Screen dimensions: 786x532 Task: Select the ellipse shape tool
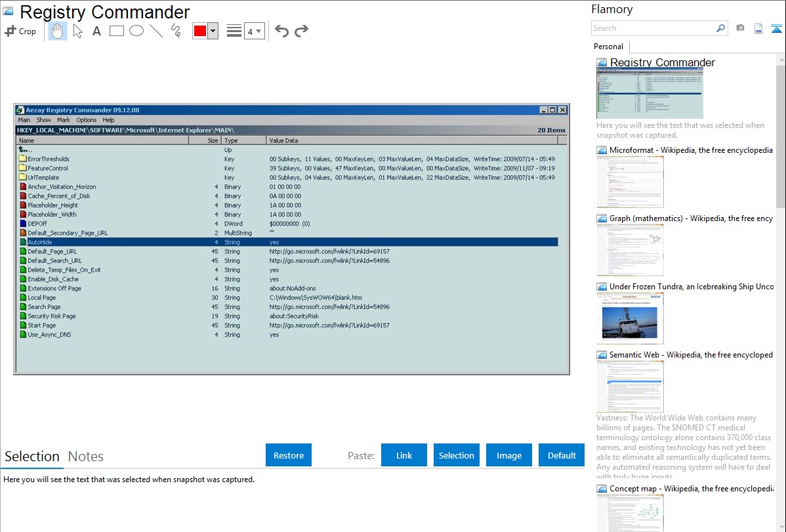(x=136, y=31)
